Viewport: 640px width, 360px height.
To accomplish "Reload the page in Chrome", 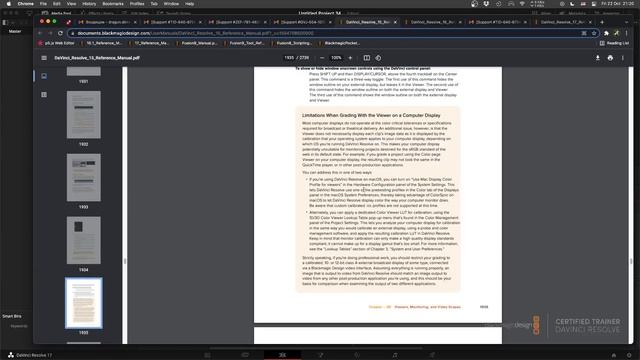I will coord(60,33).
